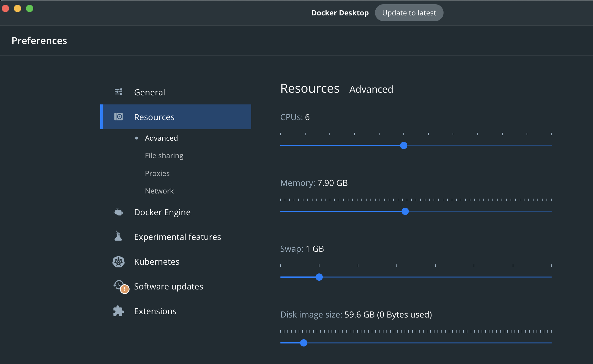The height and width of the screenshot is (364, 593).
Task: Open the Proxies settings page
Action: (157, 173)
